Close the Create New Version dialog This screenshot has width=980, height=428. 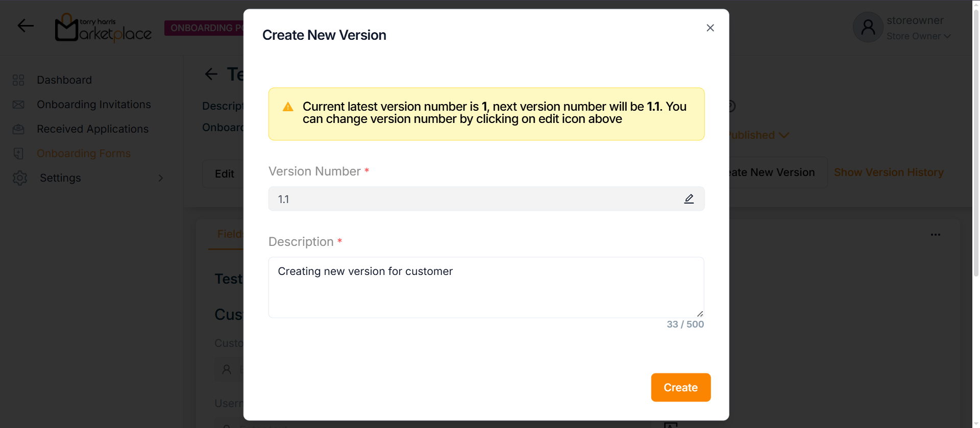pyautogui.click(x=710, y=28)
